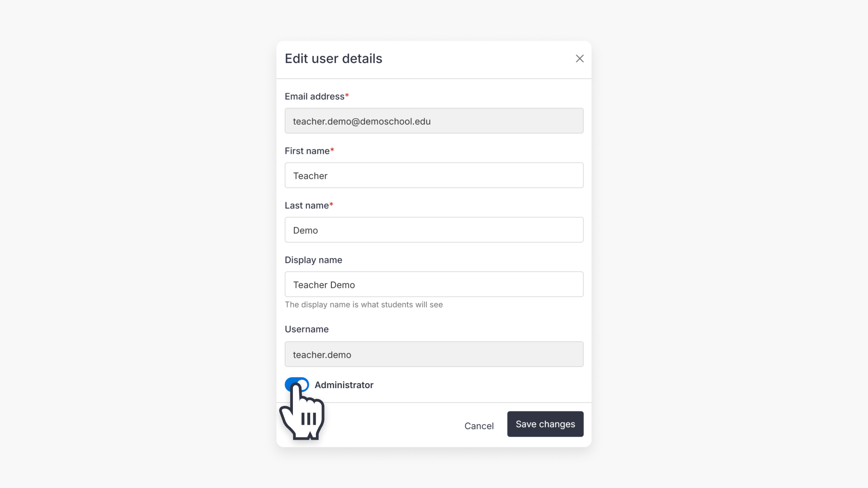Discard edits by choosing Cancel

point(479,426)
